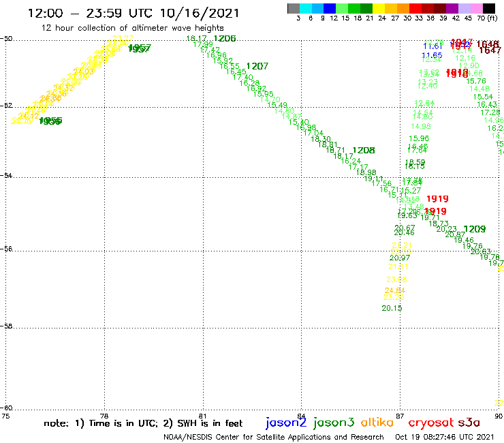Click the wave height value 17.04
Viewport: 504px width, 443px height.
point(313,133)
